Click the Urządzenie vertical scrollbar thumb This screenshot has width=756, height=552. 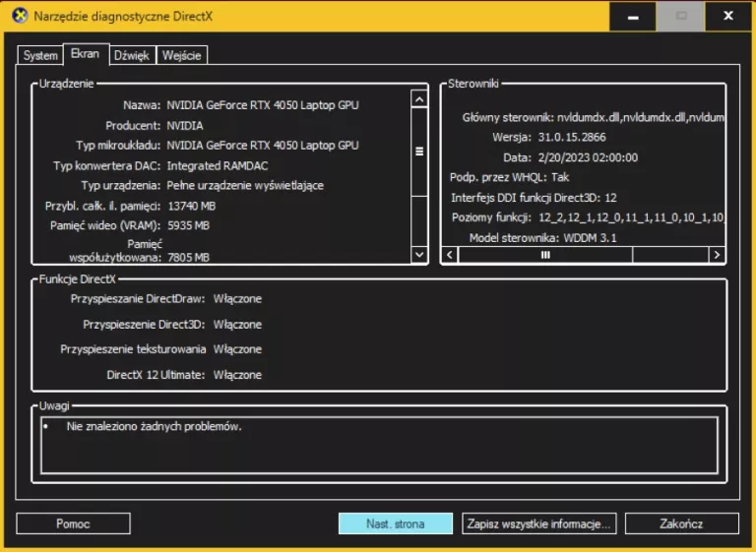[x=419, y=152]
